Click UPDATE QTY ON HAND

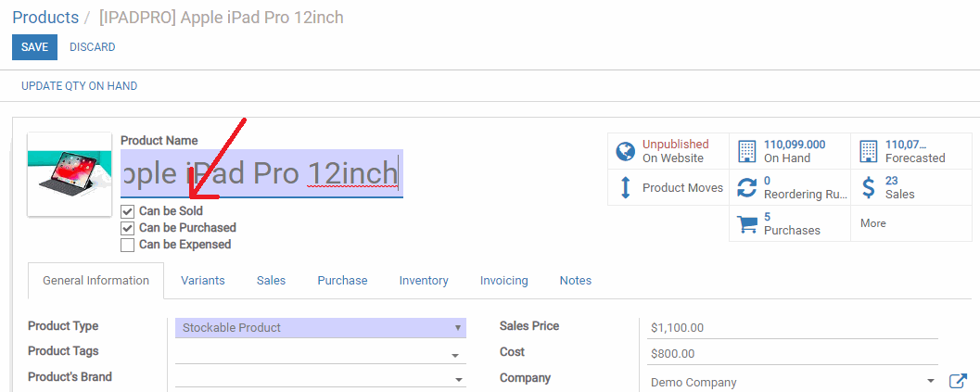click(x=80, y=85)
